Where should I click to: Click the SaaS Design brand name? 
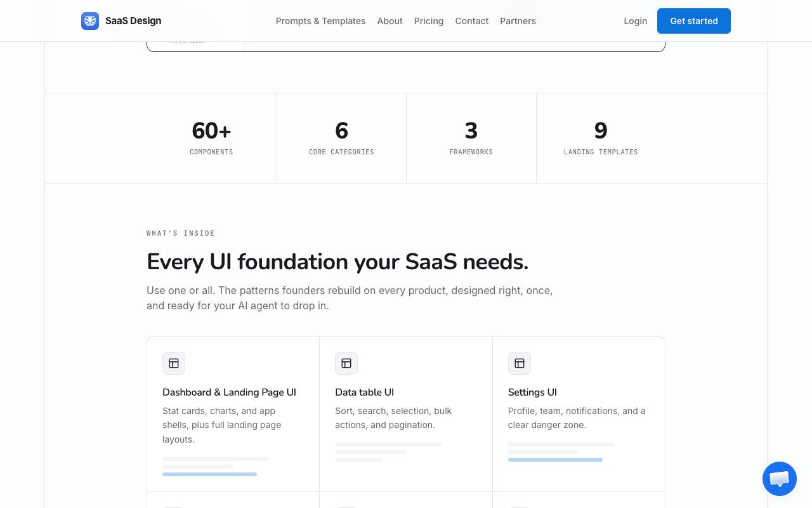[x=133, y=21]
